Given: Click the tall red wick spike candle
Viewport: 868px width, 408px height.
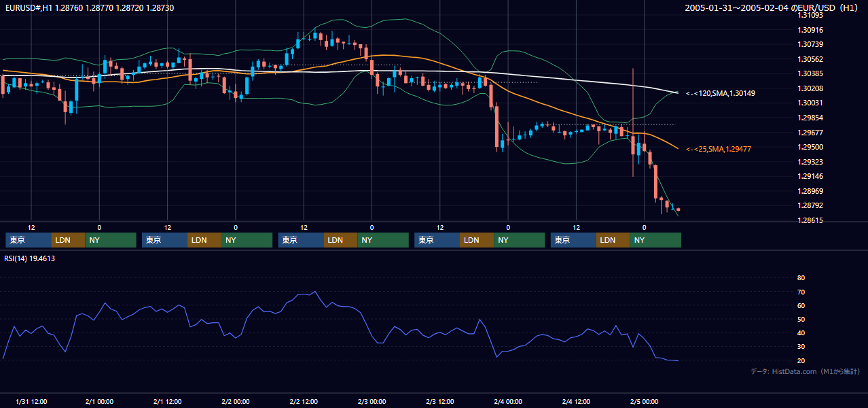Looking at the screenshot, I should coord(633,122).
